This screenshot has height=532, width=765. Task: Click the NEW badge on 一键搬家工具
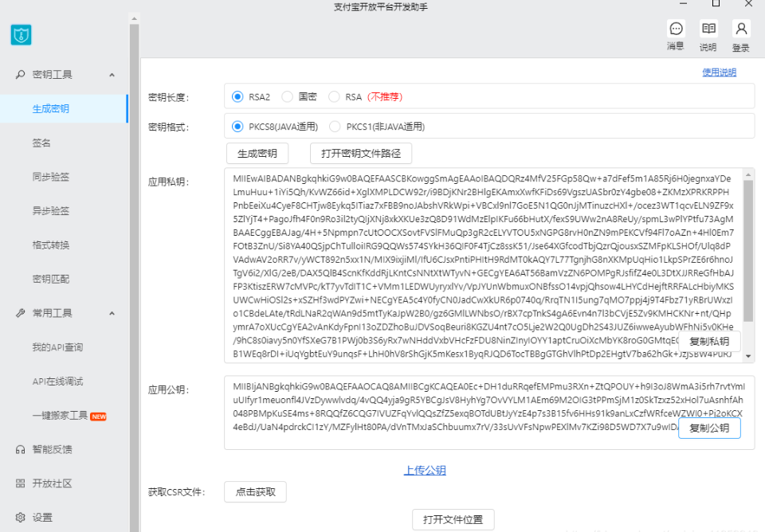coord(99,417)
